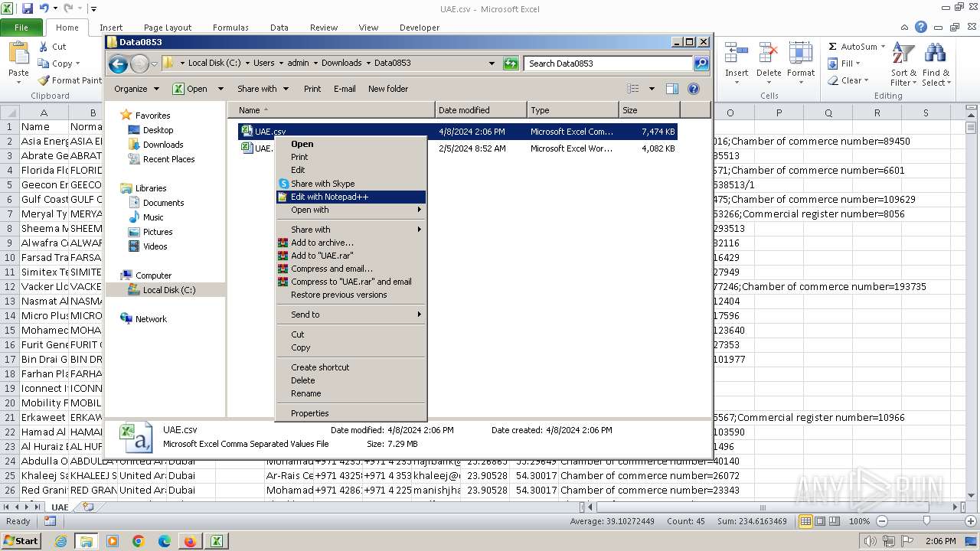Click the Start button
The height and width of the screenshot is (551, 980).
click(x=21, y=541)
